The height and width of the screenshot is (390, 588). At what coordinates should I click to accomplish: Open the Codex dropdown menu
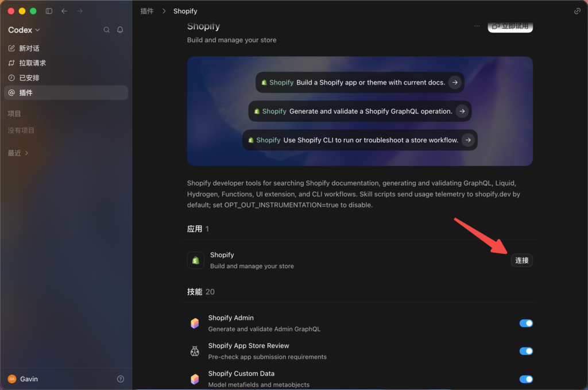click(24, 30)
